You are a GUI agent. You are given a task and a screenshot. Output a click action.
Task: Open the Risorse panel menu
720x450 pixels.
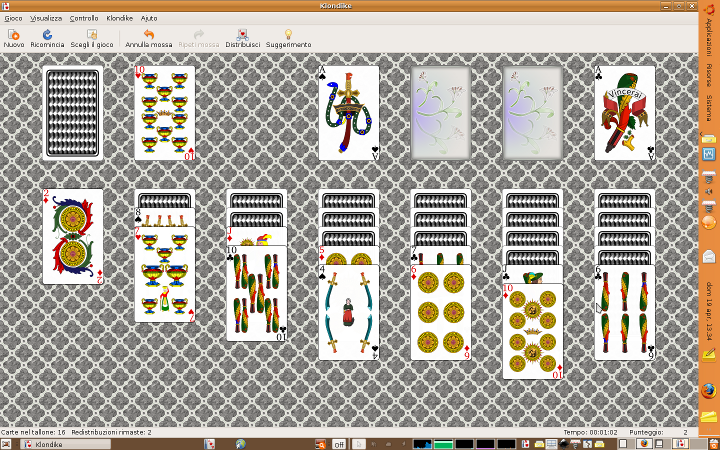709,76
